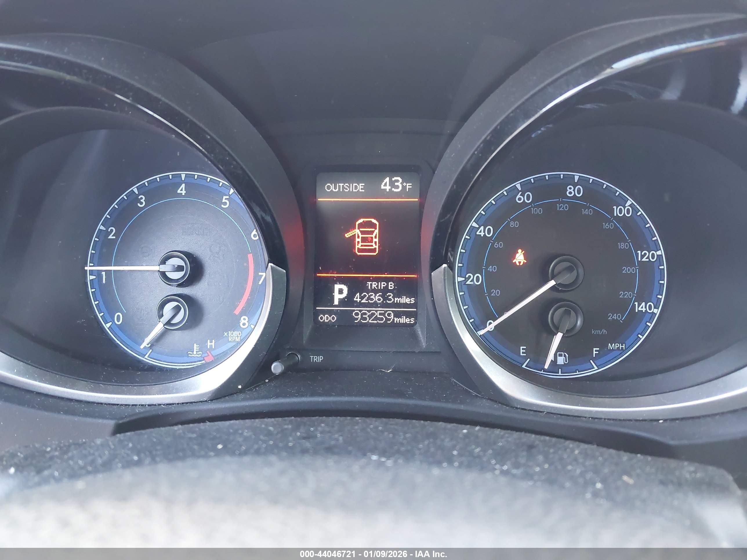Tap the coolant temperature icon
747x560 pixels.
point(194,350)
